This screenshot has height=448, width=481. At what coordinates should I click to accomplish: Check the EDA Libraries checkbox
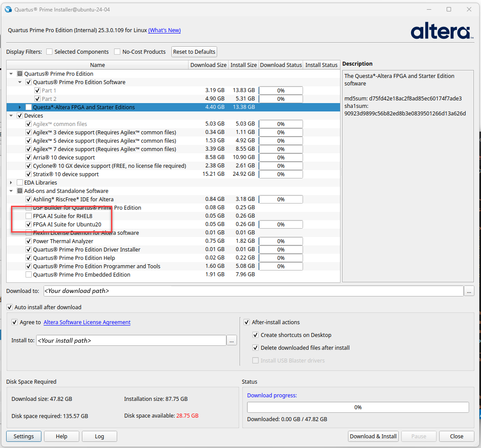coord(20,182)
